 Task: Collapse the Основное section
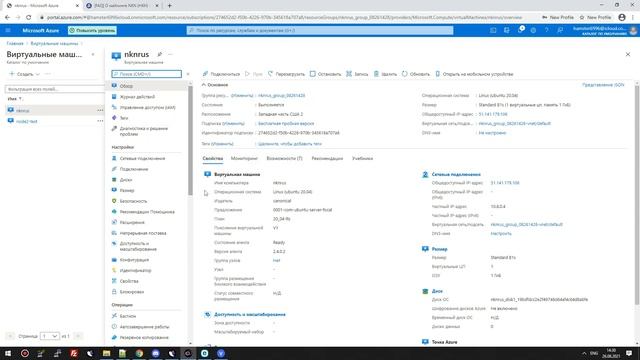[215, 85]
